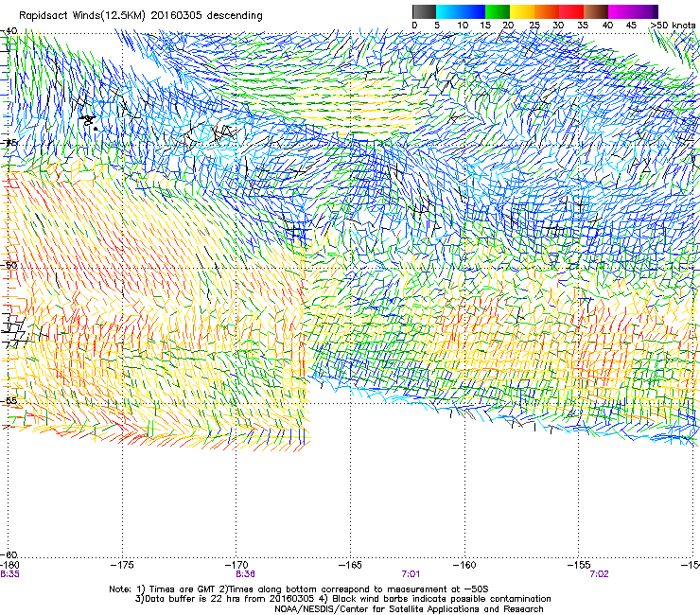Image resolution: width=700 pixels, height=615 pixels.
Task: Click the NOAA/NESDIS credit line
Action: pyautogui.click(x=409, y=609)
